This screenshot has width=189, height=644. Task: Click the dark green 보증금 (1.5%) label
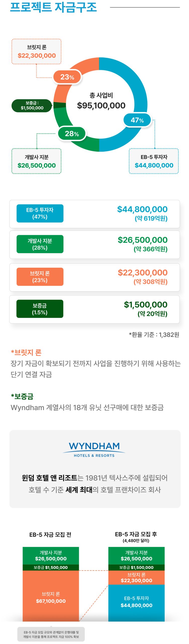[40, 309]
